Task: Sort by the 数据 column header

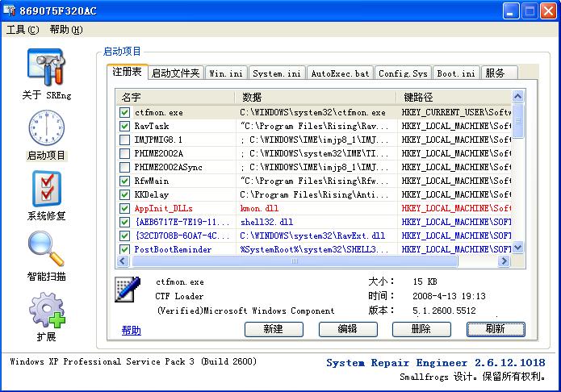Action: click(316, 97)
